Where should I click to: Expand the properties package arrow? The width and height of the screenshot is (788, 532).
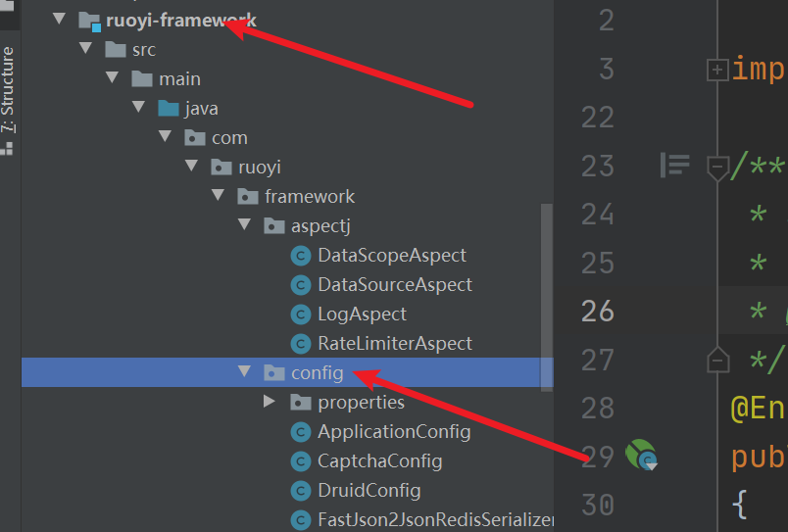click(x=270, y=401)
